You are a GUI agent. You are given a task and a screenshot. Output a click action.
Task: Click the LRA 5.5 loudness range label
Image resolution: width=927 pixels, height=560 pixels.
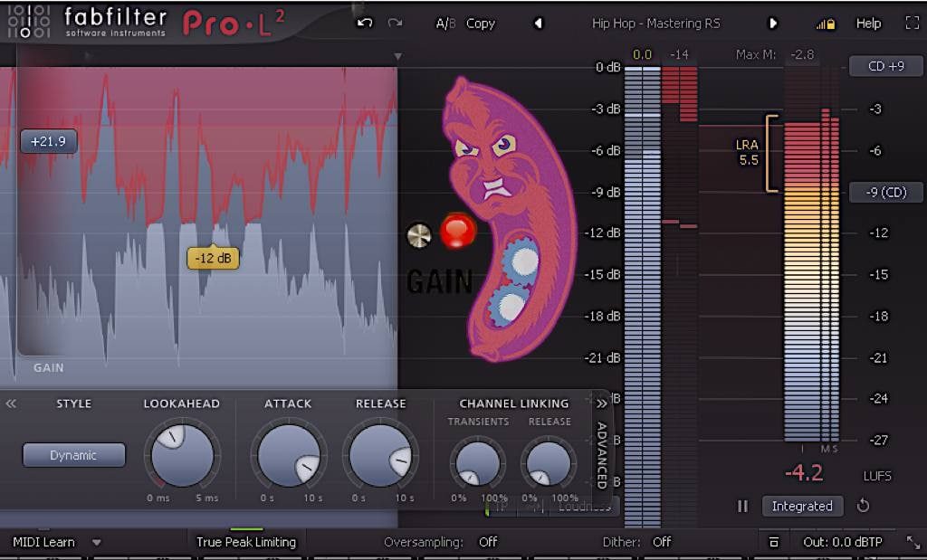(747, 152)
